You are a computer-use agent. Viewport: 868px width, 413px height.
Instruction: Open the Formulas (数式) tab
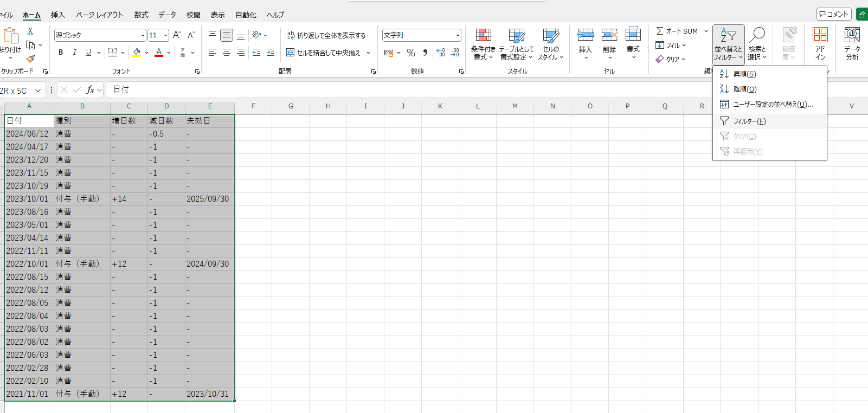141,15
